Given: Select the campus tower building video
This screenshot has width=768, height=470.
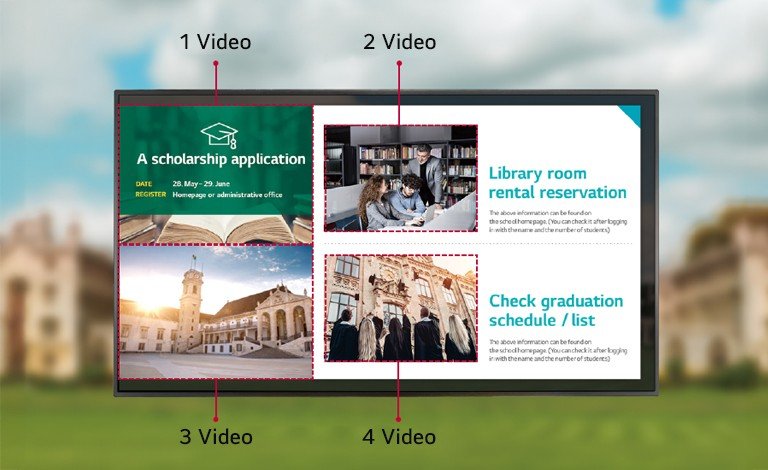Looking at the screenshot, I should [x=216, y=311].
